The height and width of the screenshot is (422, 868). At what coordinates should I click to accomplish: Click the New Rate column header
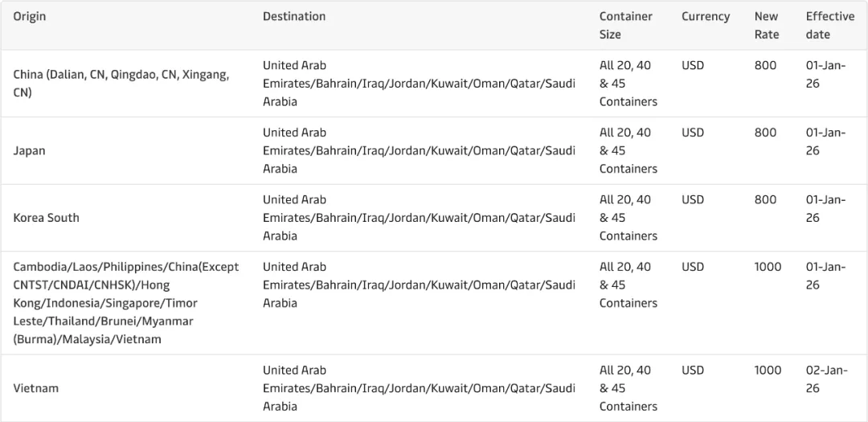pos(767,25)
